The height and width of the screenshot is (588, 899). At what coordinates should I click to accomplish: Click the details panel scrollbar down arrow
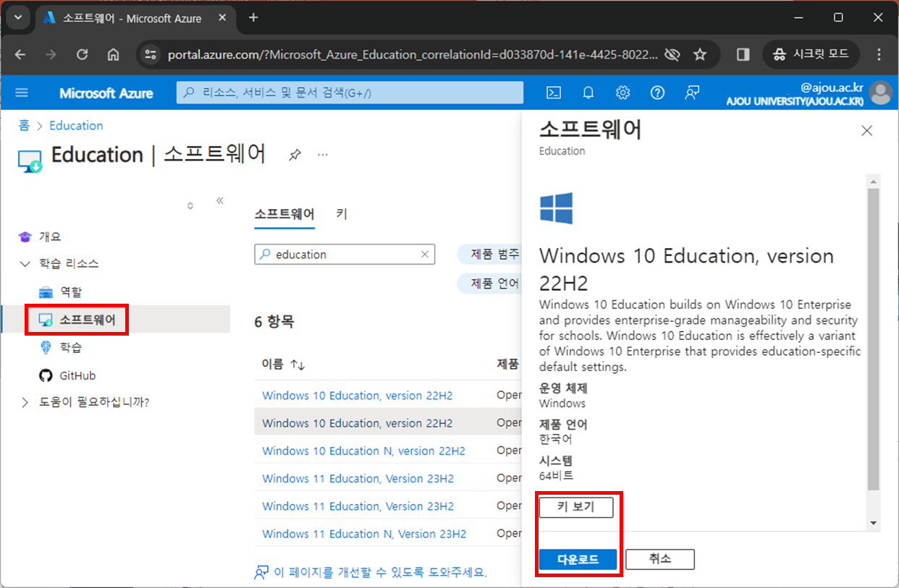coord(874,523)
